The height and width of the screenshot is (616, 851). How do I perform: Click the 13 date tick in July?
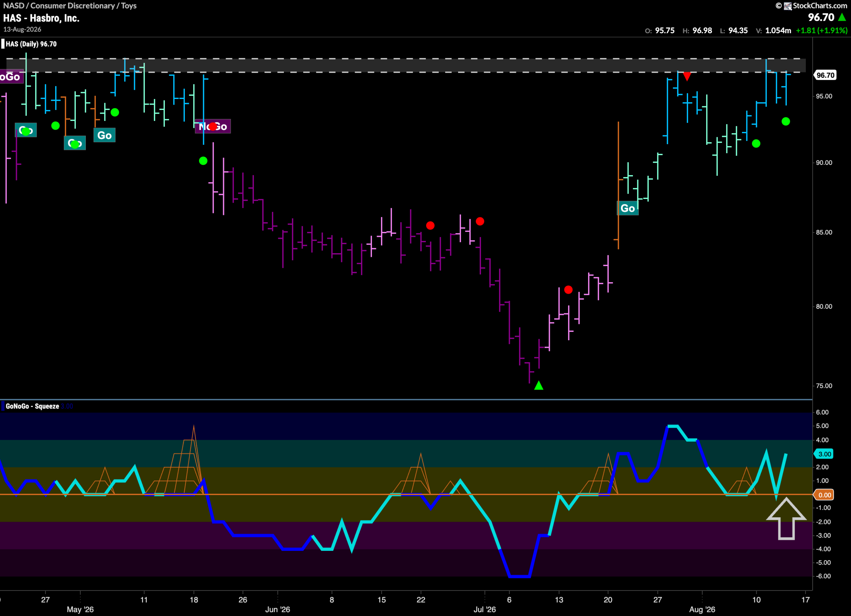coord(559,599)
